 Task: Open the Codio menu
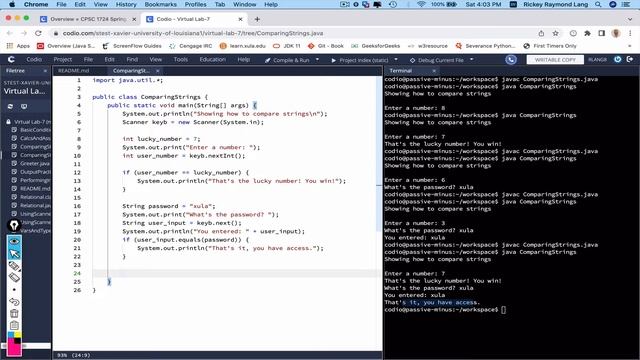[34, 60]
